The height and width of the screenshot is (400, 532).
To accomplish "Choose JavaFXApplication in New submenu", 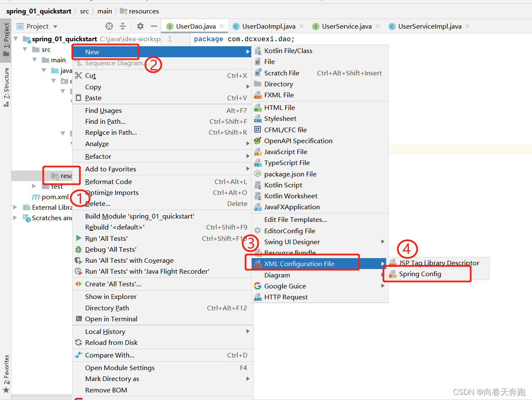I will pos(320,207).
